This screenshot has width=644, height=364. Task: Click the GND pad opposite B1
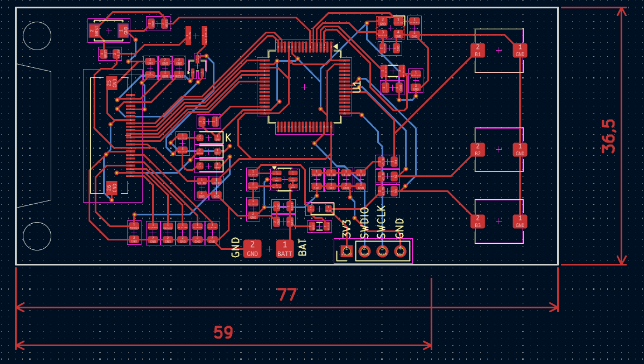[x=520, y=50]
